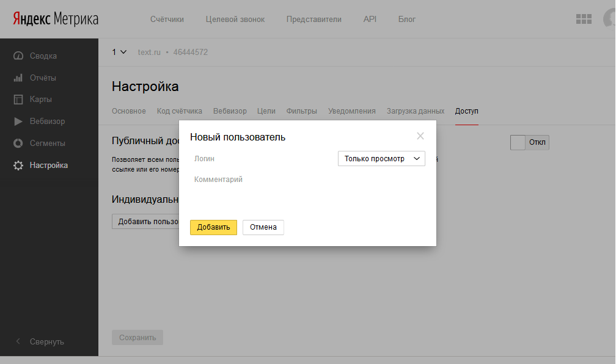Screen dimensions: 616x364
Task: Toggle the public access switch Откл
Action: pyautogui.click(x=529, y=142)
